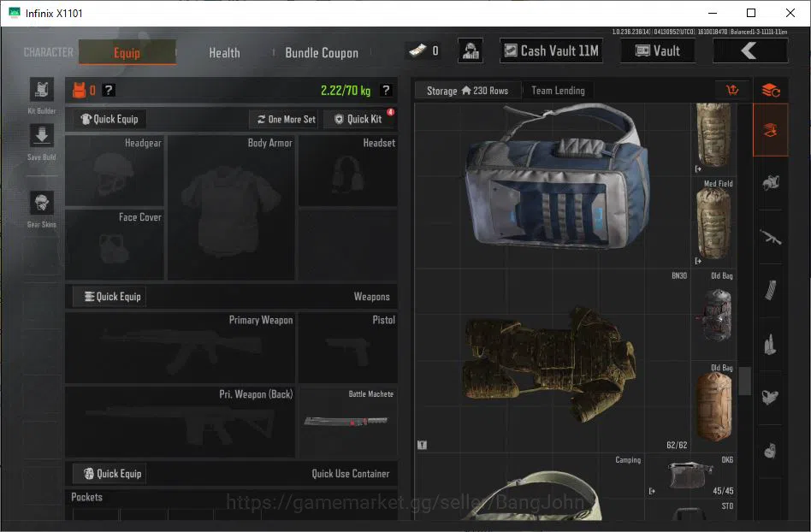Open the Kit Builder icon
Image resolution: width=811 pixels, height=532 pixels.
41,90
